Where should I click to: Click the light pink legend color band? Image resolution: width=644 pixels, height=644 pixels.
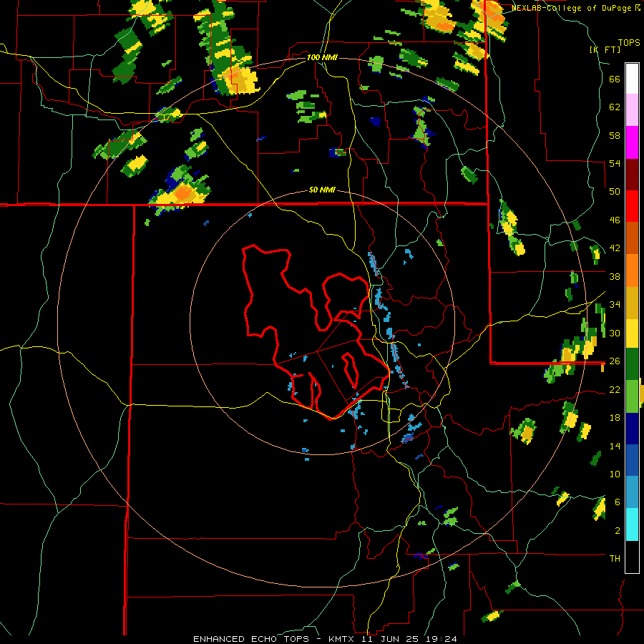pyautogui.click(x=632, y=110)
